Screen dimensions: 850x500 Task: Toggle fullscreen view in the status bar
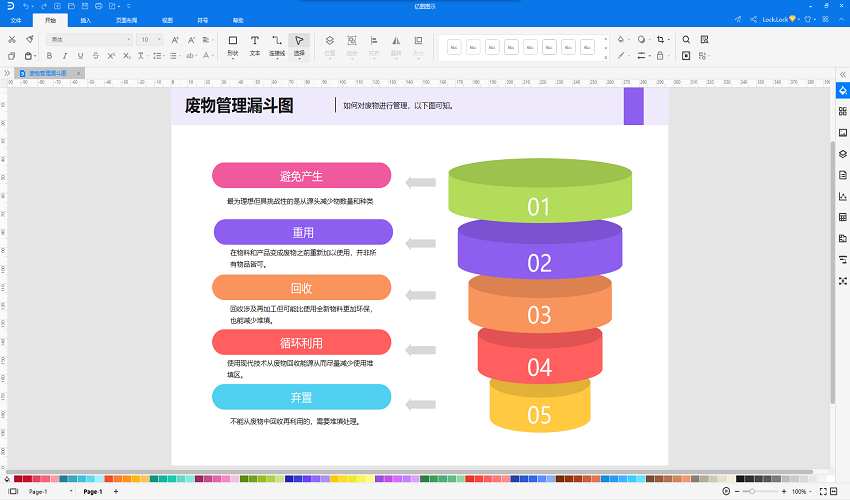(x=823, y=491)
